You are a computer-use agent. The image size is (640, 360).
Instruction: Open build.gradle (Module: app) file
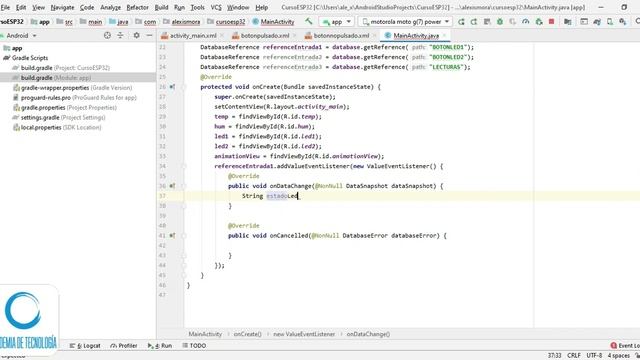(56, 78)
